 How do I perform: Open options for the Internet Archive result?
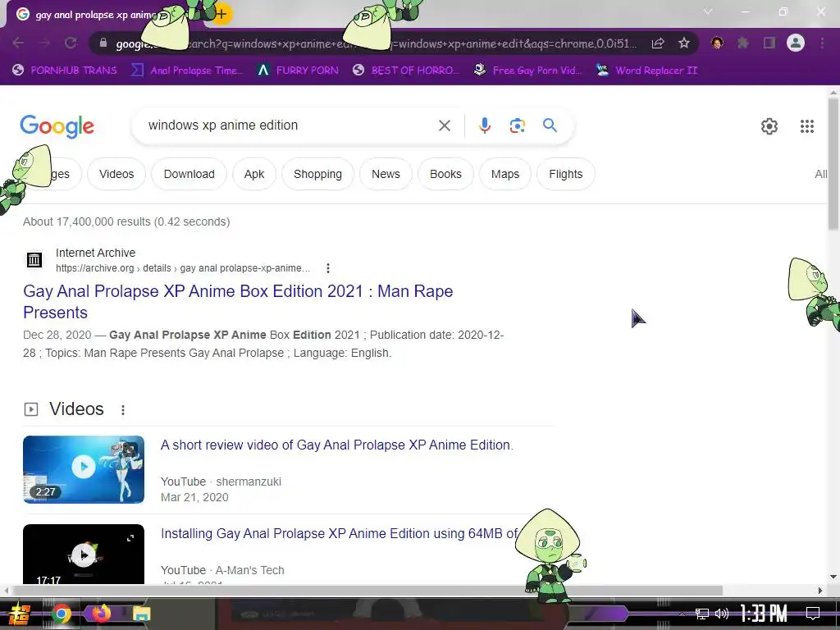tap(328, 268)
